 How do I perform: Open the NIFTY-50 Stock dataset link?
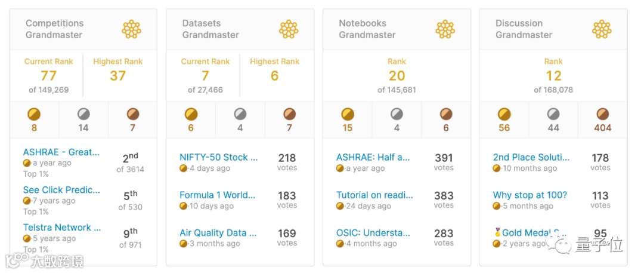coord(219,158)
